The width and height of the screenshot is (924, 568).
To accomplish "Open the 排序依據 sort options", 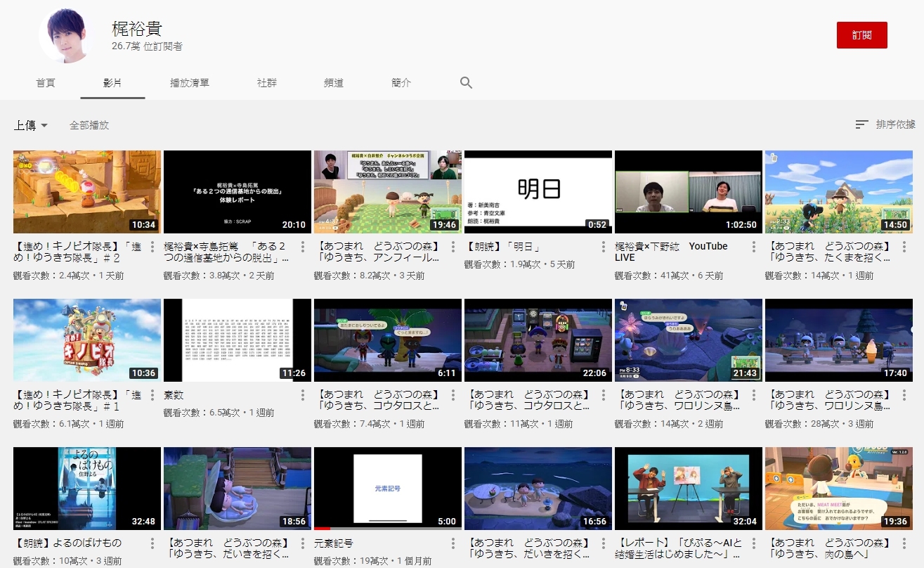I will pyautogui.click(x=885, y=124).
